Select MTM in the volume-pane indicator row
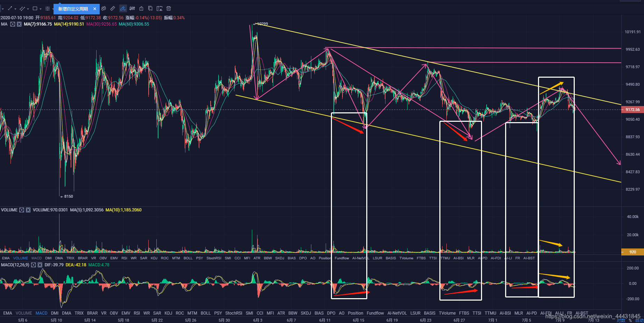Screen dimensions: 644x323 (x=176, y=258)
